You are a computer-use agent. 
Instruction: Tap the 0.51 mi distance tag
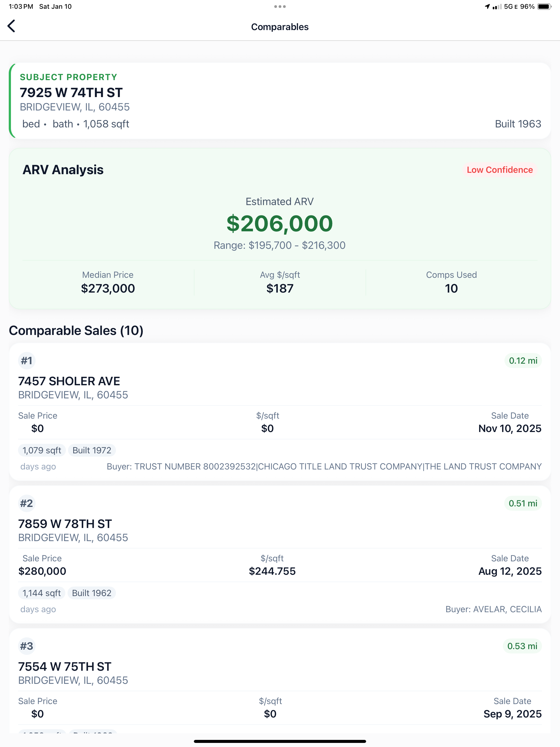tap(523, 503)
